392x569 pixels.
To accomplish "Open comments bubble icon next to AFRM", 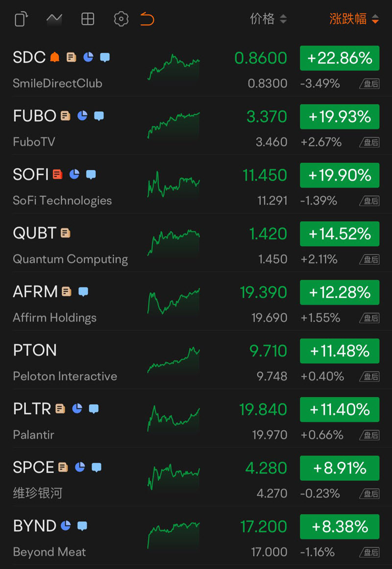I will point(83,292).
